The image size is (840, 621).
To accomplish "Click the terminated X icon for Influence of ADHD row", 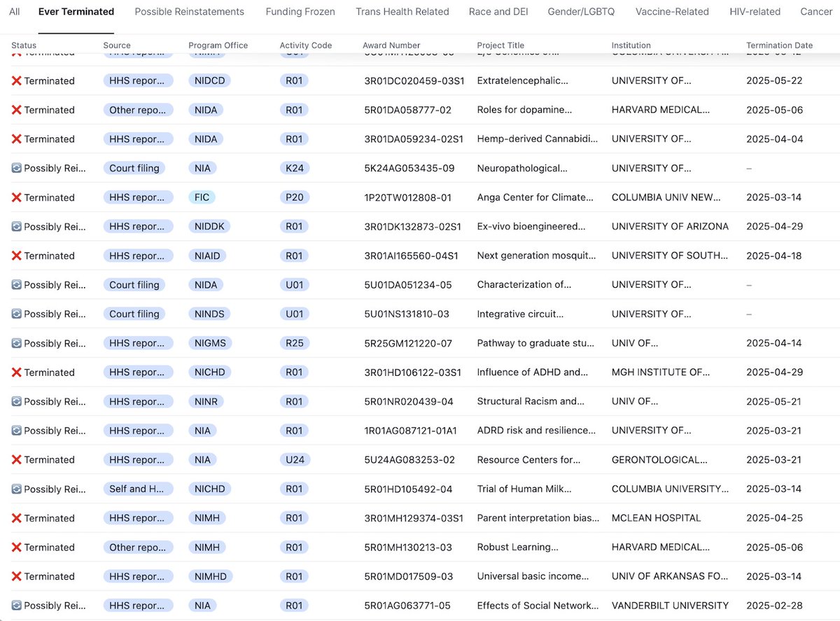I will [17, 372].
